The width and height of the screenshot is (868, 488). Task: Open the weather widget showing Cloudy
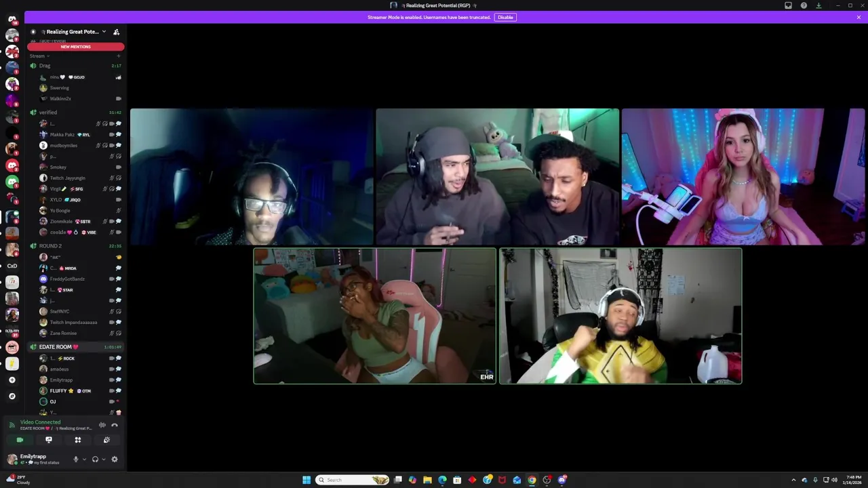pos(17,480)
